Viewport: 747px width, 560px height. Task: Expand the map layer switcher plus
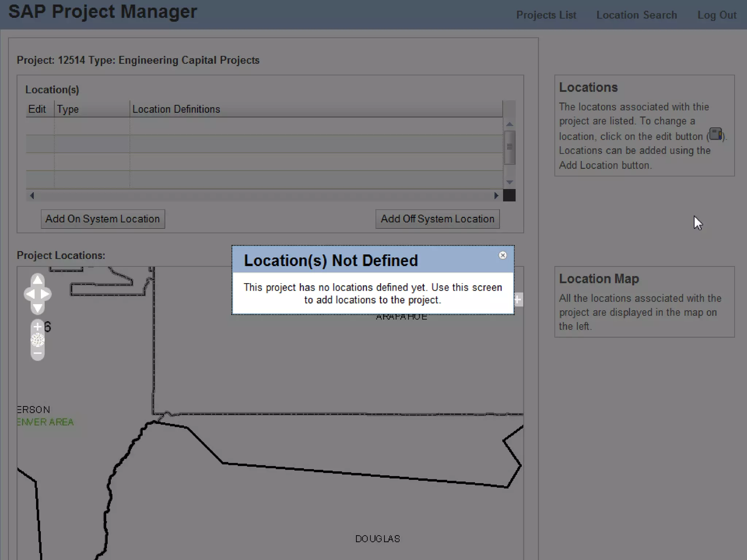click(518, 300)
